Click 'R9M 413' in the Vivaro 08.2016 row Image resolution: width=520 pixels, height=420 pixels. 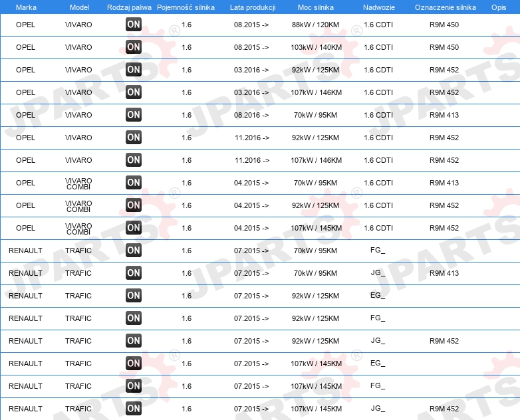[444, 115]
